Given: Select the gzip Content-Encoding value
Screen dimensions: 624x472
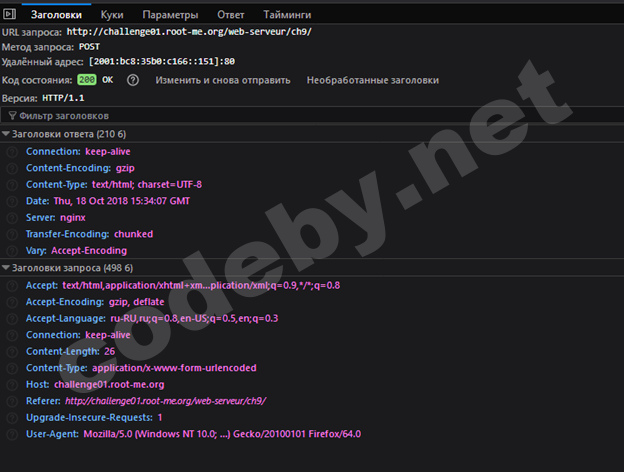Looking at the screenshot, I should click(x=125, y=168).
